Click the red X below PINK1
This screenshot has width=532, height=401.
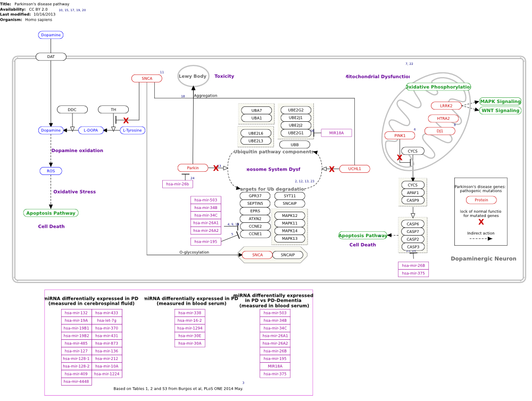pyautogui.click(x=400, y=158)
